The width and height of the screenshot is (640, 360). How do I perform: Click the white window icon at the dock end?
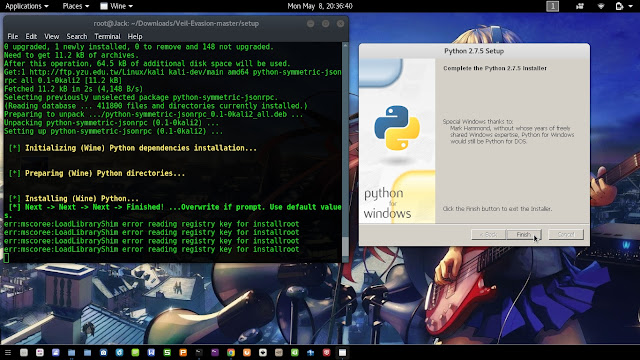point(342,352)
